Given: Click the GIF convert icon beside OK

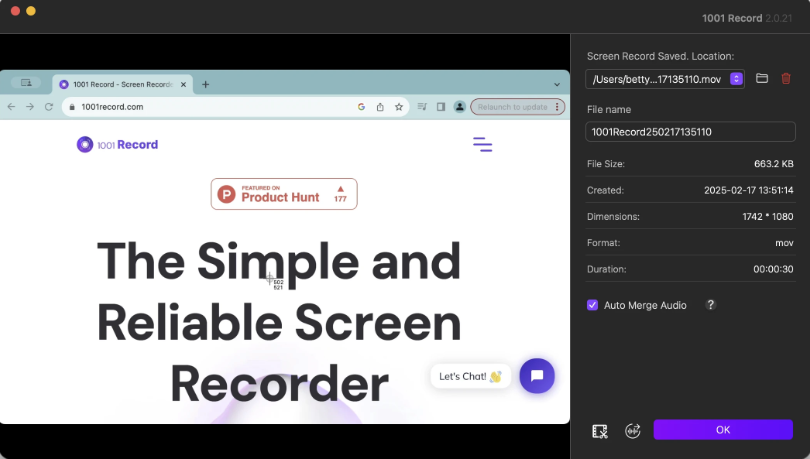Looking at the screenshot, I should 632,431.
